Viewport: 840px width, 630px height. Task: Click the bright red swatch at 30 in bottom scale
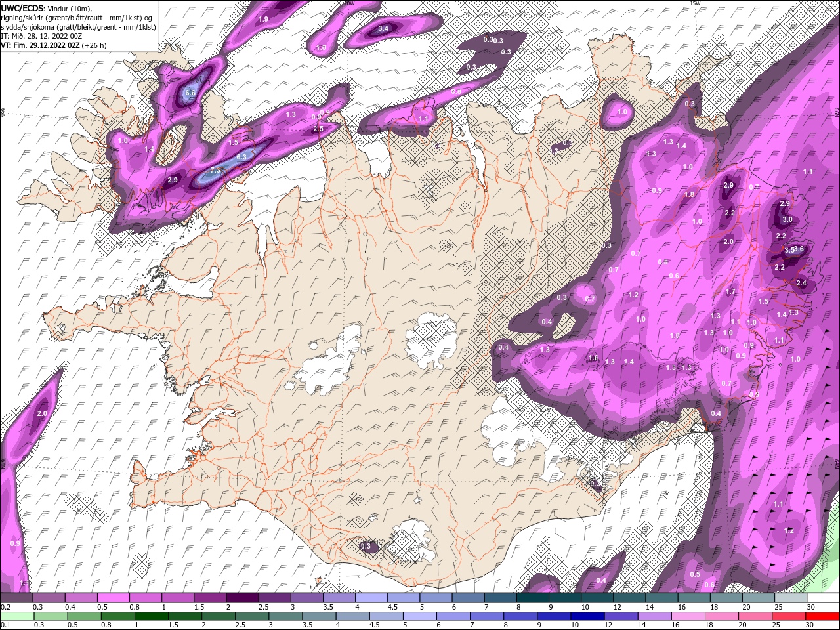click(x=822, y=616)
